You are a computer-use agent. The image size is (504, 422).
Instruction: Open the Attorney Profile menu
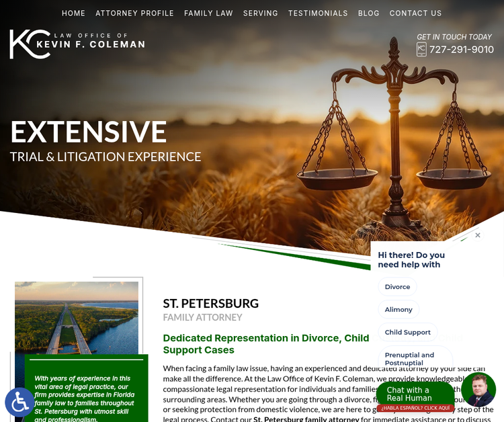(x=134, y=13)
